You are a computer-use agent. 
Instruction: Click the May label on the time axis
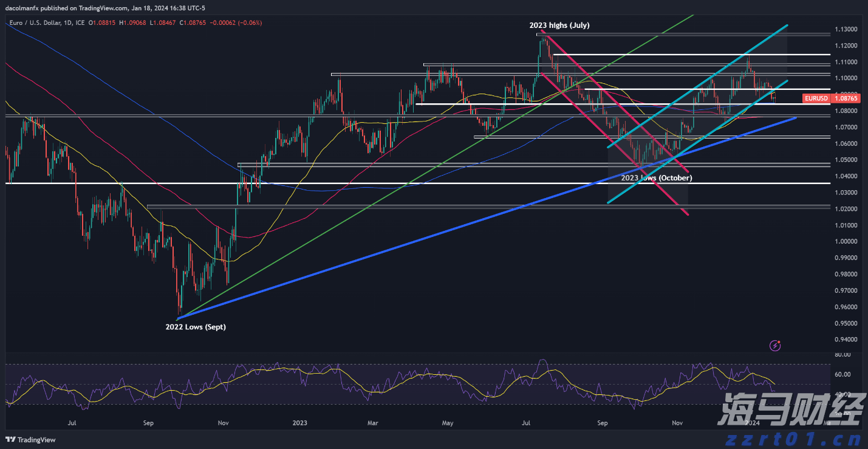pos(447,422)
